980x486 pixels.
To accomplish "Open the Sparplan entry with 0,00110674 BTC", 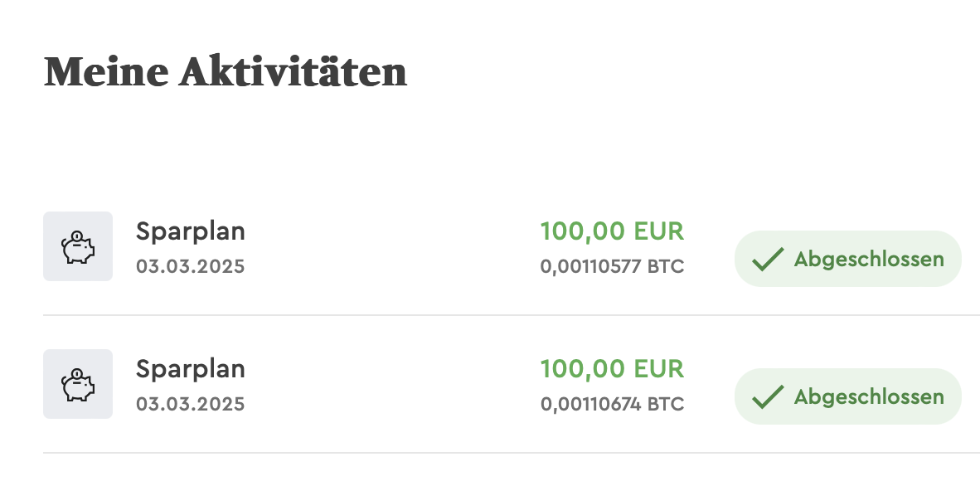I will tap(191, 368).
